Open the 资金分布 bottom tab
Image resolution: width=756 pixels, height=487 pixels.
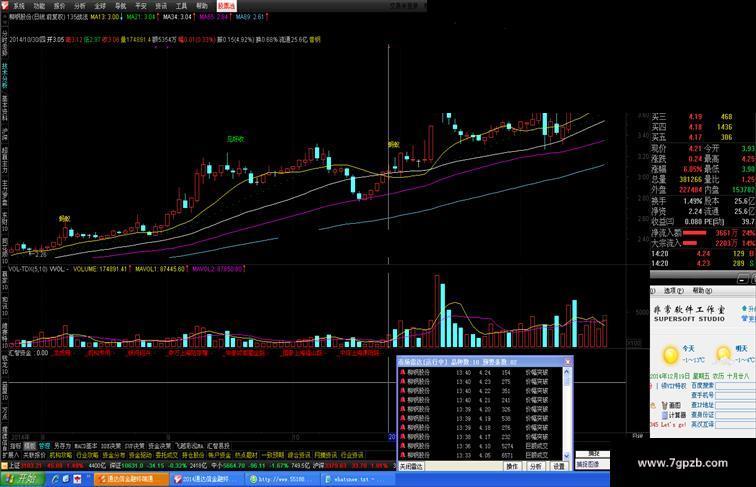(x=114, y=455)
